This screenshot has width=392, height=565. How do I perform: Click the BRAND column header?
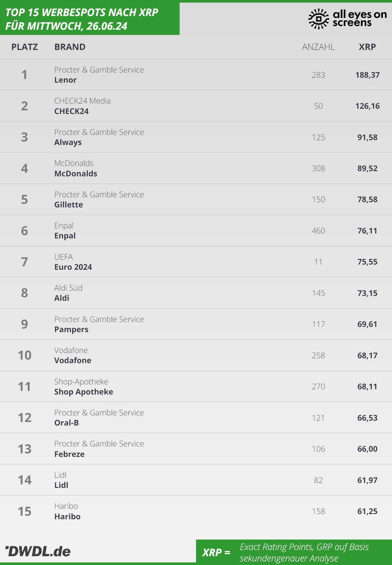point(70,47)
